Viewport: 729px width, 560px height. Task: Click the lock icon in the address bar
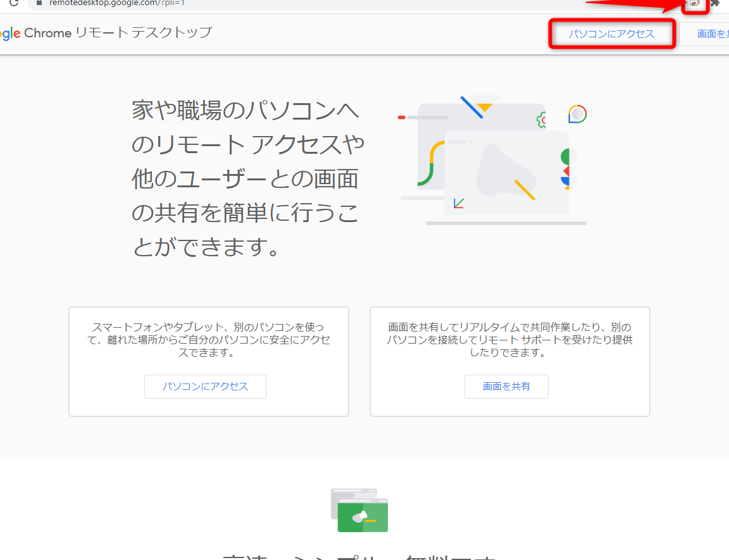click(39, 3)
